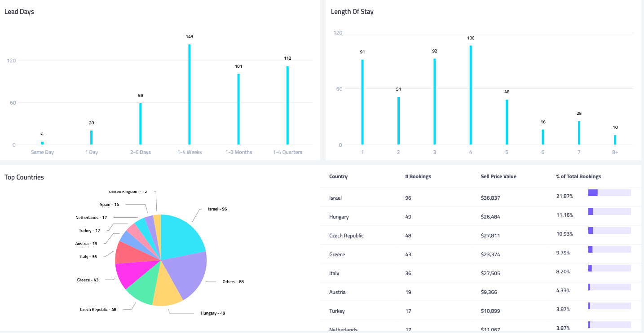Screen dimensions: 644x333
Task: Click the 'Czech Republic - 48' pie label
Action: coord(98,310)
